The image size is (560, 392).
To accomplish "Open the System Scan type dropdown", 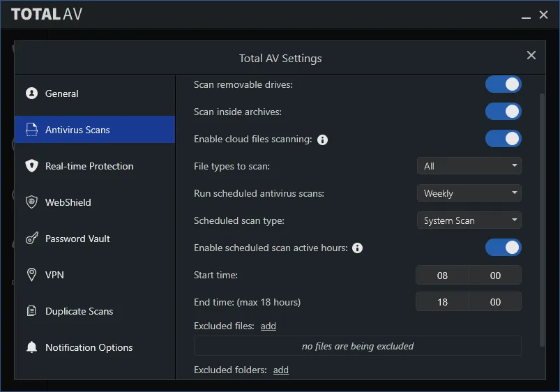I will [469, 220].
